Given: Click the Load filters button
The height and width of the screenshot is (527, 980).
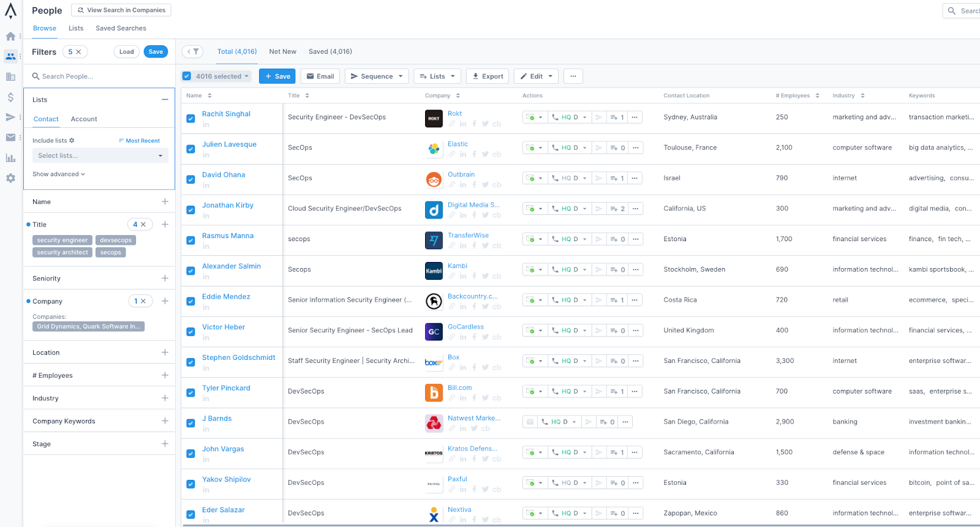Looking at the screenshot, I should (127, 52).
